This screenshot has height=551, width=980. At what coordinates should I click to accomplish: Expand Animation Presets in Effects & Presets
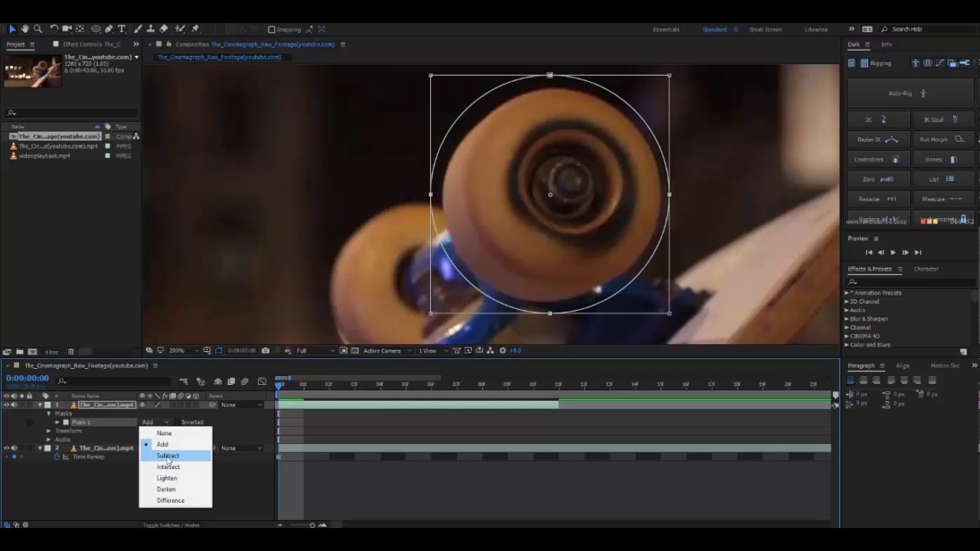pyautogui.click(x=847, y=293)
